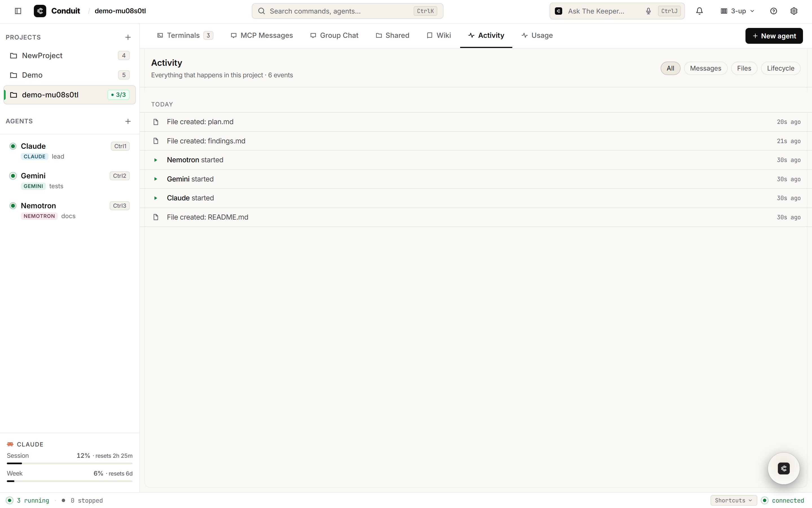Select the Demo project

click(x=69, y=75)
